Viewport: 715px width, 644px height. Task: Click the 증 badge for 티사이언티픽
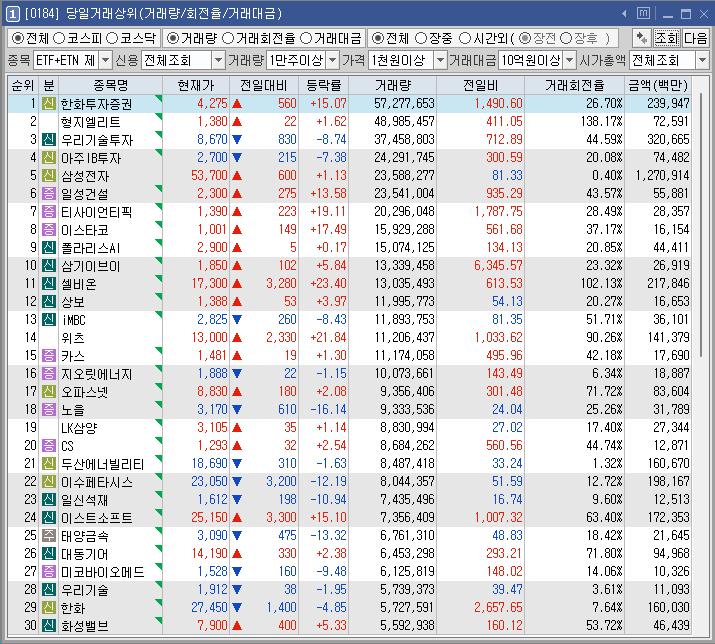point(49,212)
